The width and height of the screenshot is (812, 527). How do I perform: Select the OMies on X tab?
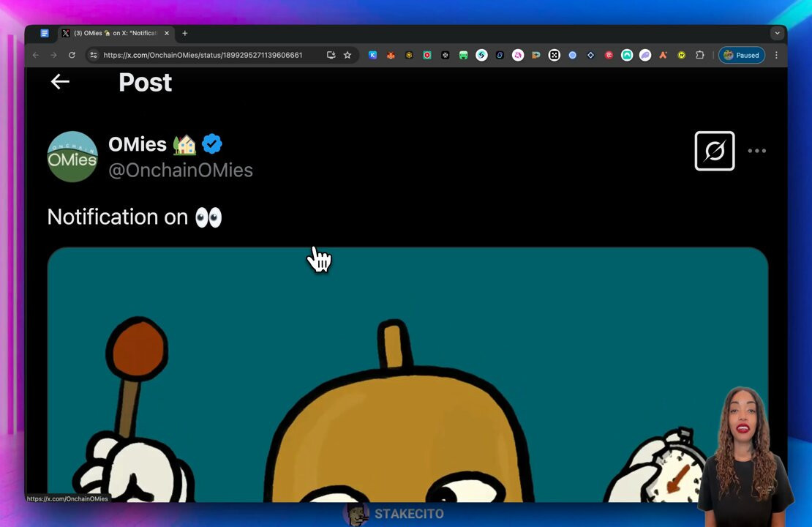click(115, 33)
